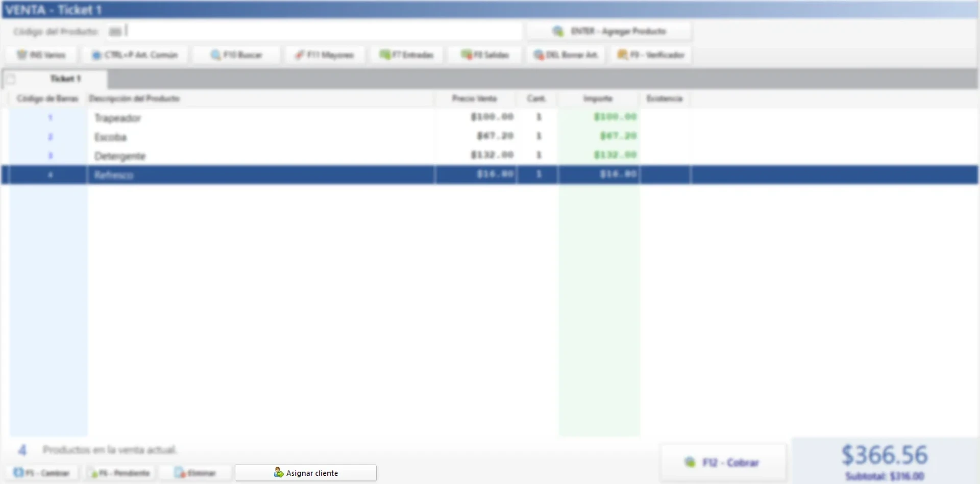980x484 pixels.
Task: Open the F9 Verificador tool
Action: (x=651, y=55)
